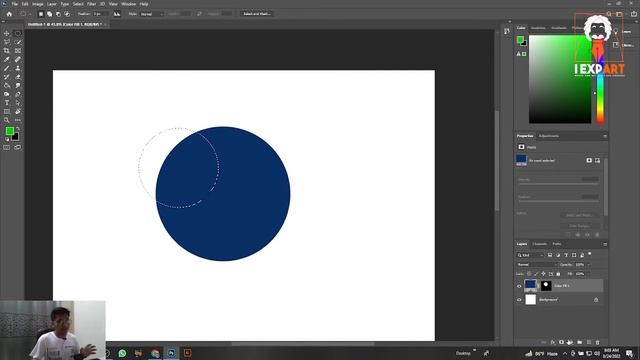Swap foreground and background colors

18,129
